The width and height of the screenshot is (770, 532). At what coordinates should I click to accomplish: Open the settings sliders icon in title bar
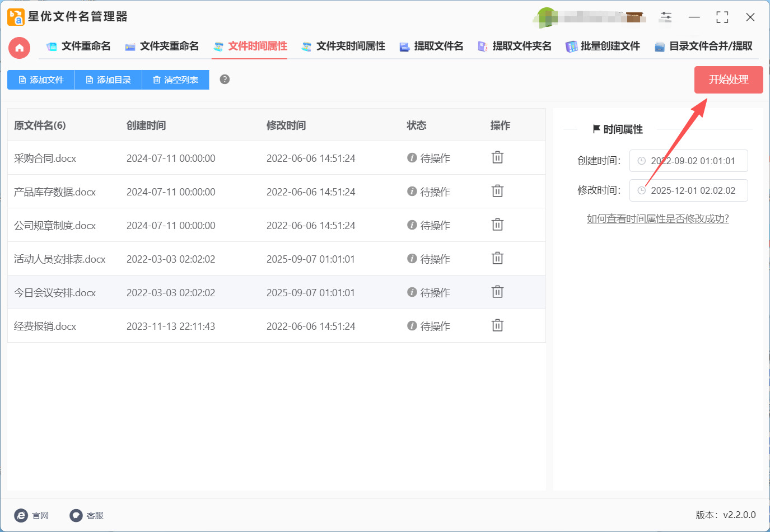pos(666,17)
